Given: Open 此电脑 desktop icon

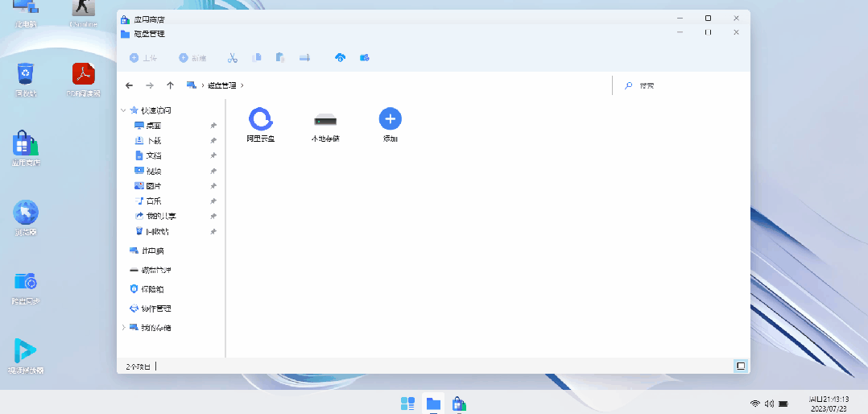Looking at the screenshot, I should [x=26, y=13].
